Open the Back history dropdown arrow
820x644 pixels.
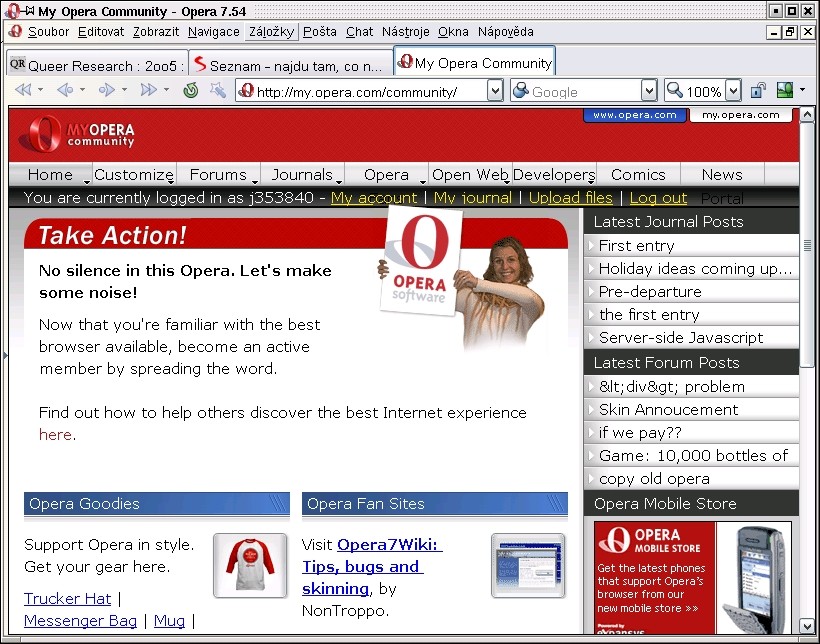pos(83,90)
